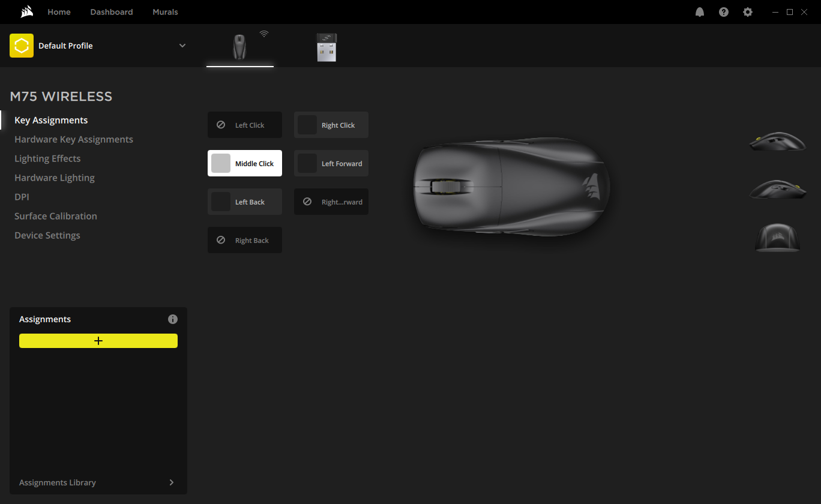Screen dimensions: 821x504
Task: Expand the Assignments Library chevron
Action: pyautogui.click(x=172, y=482)
